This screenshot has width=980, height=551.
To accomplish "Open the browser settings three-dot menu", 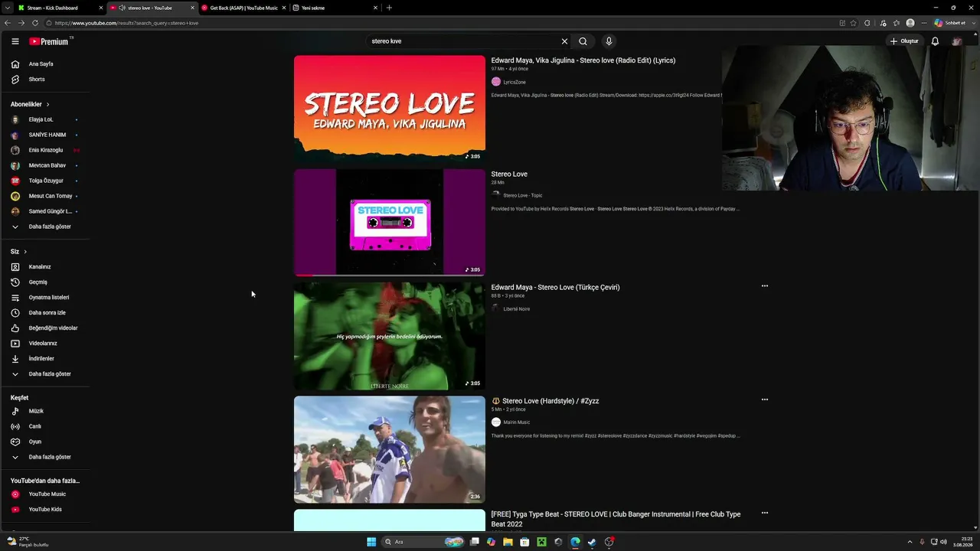I will pos(924,23).
